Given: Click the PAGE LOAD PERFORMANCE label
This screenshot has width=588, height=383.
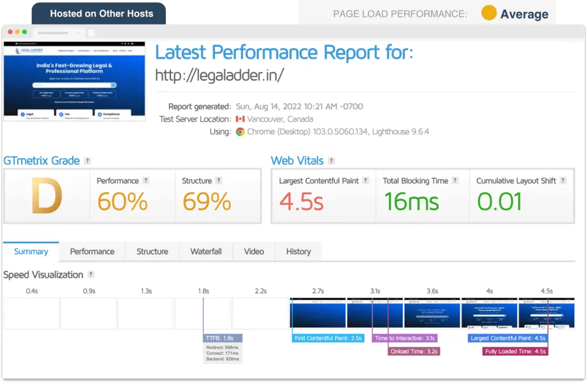Looking at the screenshot, I should pyautogui.click(x=400, y=14).
